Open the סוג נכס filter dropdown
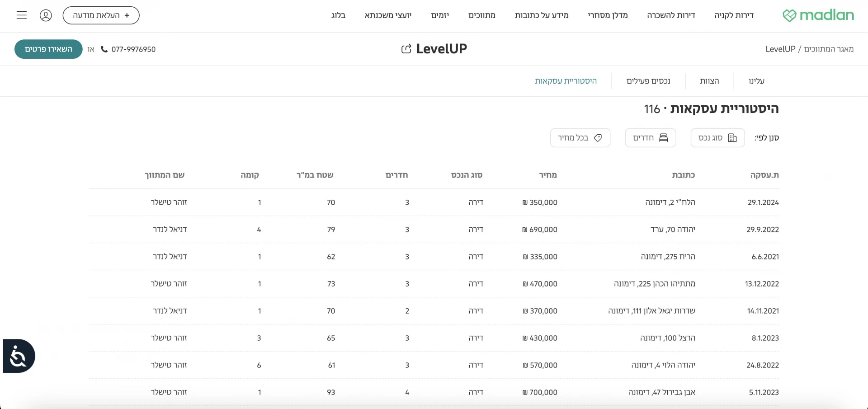 (717, 138)
